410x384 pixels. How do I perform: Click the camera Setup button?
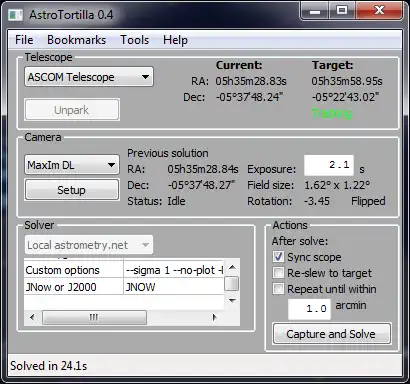[72, 190]
